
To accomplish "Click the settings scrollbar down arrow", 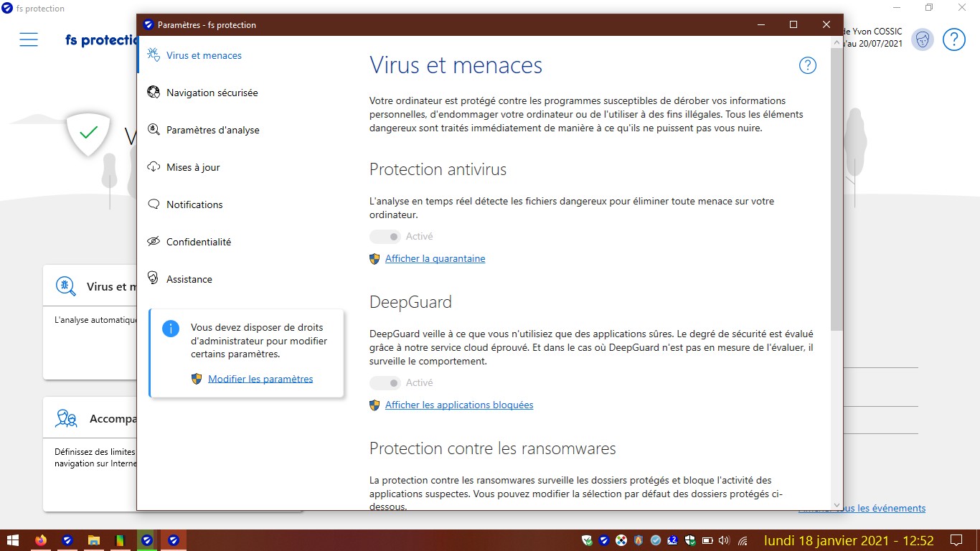I will coord(837,504).
